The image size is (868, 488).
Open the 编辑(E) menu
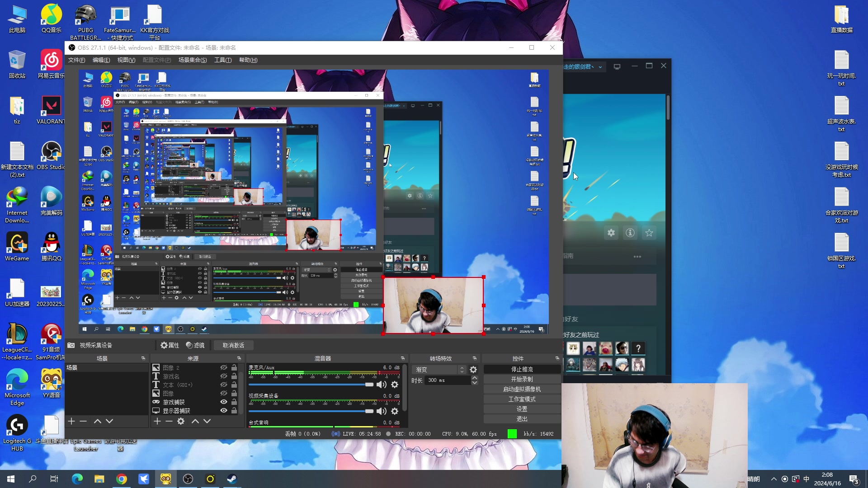coord(101,60)
